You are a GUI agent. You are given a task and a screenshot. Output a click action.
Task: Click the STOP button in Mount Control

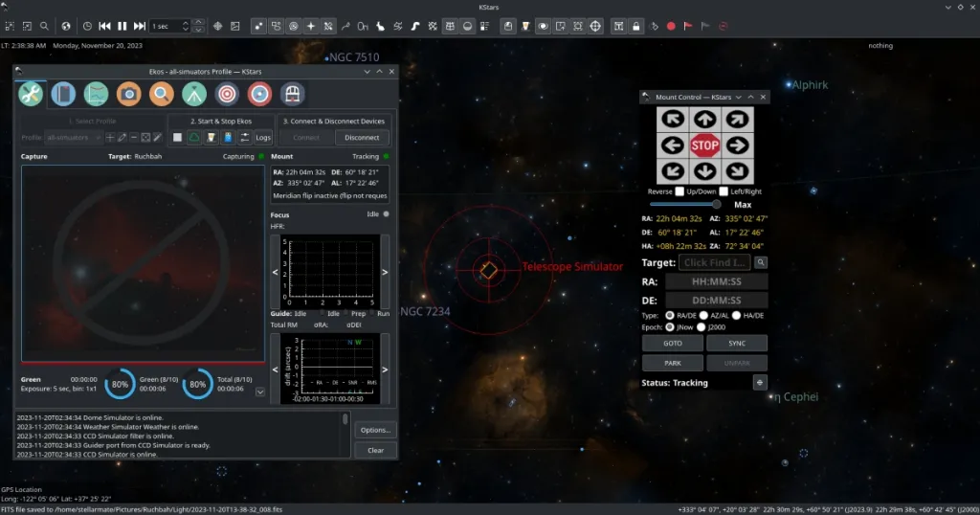[705, 146]
